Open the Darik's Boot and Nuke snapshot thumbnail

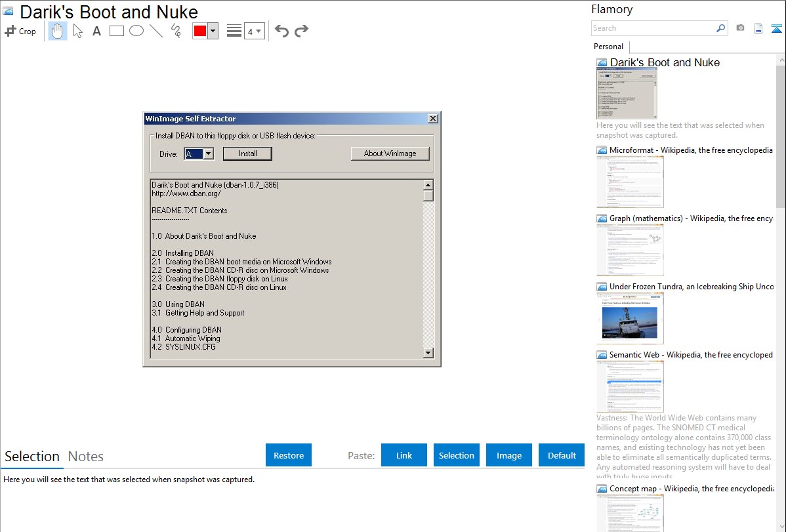[x=627, y=94]
